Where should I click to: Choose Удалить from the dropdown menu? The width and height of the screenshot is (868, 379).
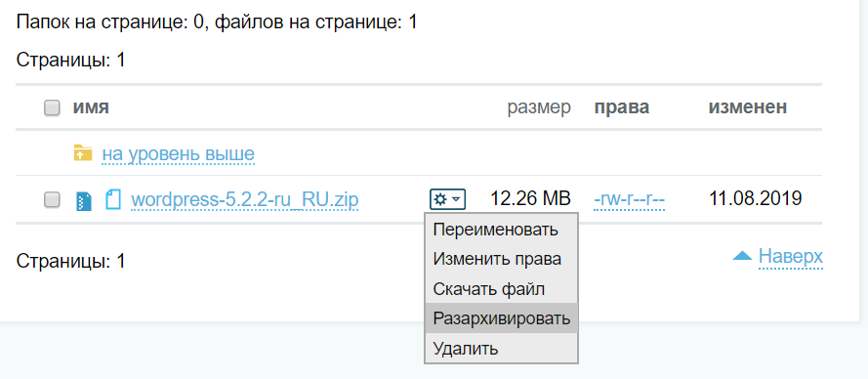[x=466, y=349]
